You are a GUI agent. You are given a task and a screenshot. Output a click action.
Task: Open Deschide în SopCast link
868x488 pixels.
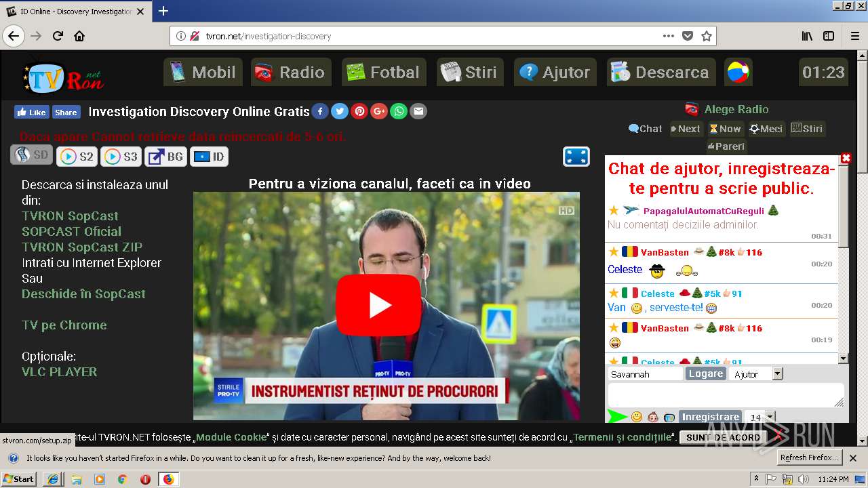coord(83,293)
